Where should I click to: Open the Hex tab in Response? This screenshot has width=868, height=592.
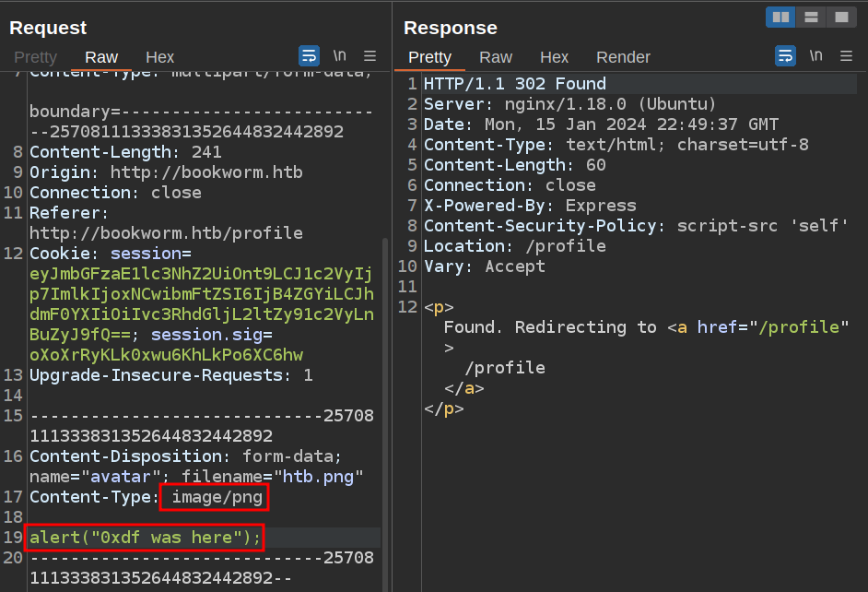554,57
